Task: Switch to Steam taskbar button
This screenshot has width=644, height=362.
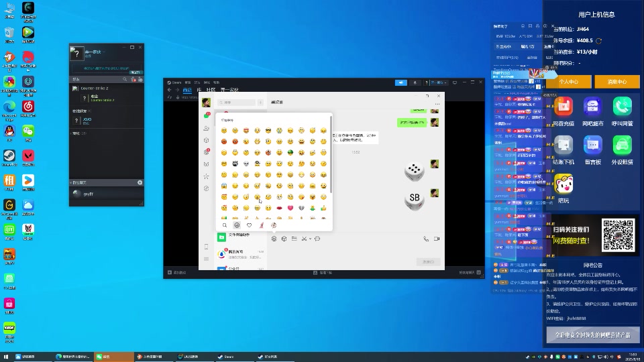Action: pos(235,357)
